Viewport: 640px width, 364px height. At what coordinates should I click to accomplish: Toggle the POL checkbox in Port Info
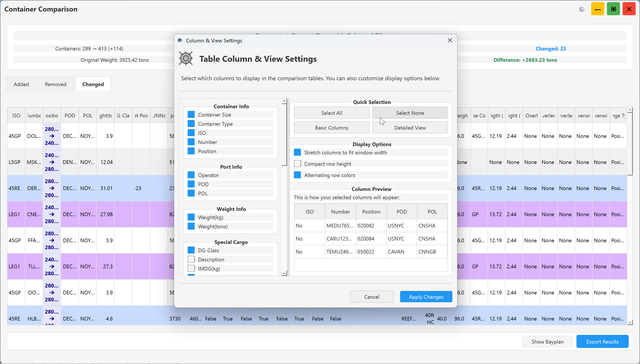coord(191,193)
